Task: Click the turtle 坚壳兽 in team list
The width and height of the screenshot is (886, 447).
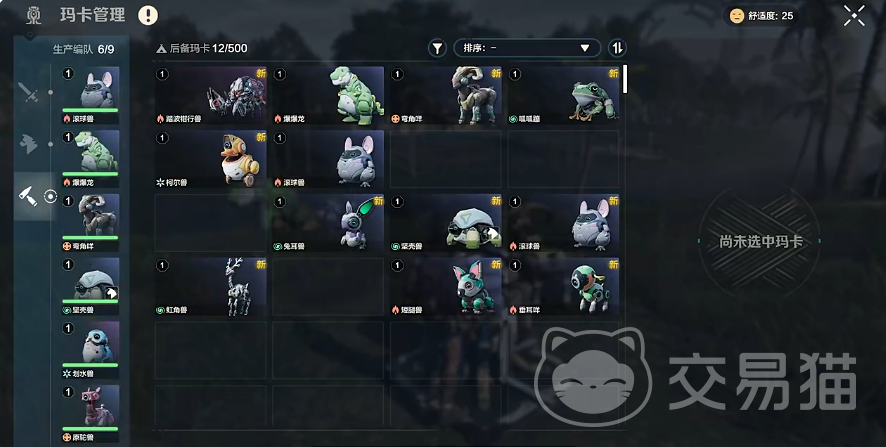Action: pos(90,287)
